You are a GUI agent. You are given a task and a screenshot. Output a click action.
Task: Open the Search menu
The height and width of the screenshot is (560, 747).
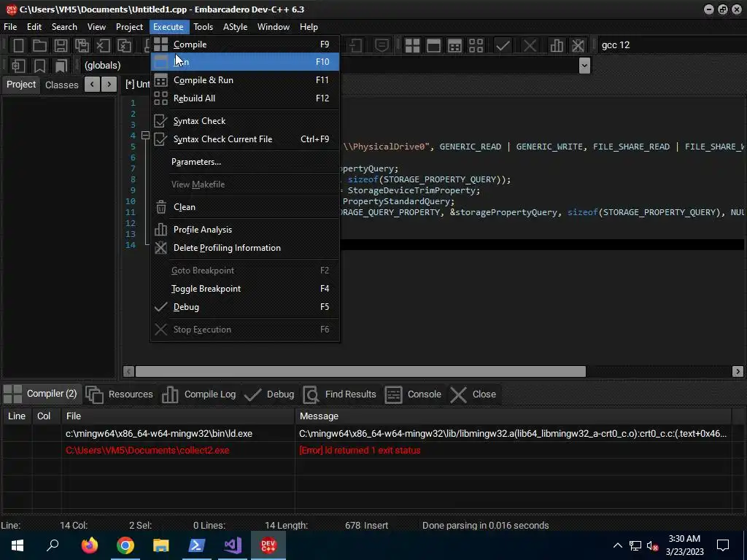(64, 27)
